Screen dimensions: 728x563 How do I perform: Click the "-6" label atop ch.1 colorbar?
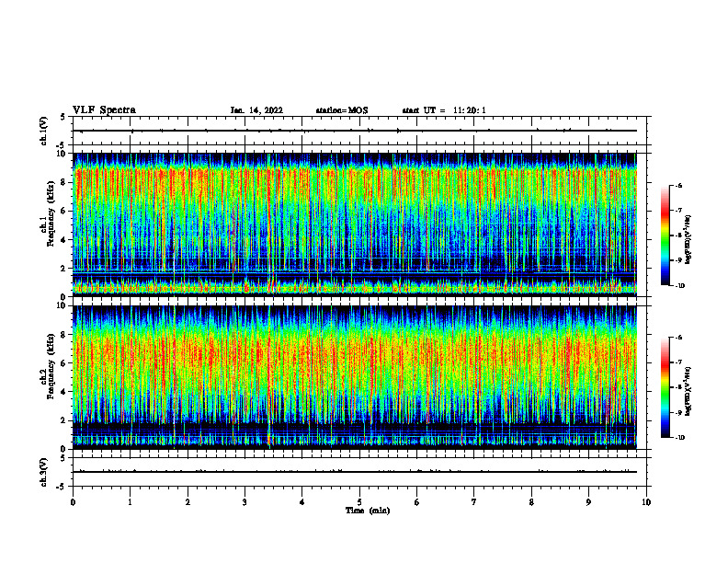pos(678,186)
